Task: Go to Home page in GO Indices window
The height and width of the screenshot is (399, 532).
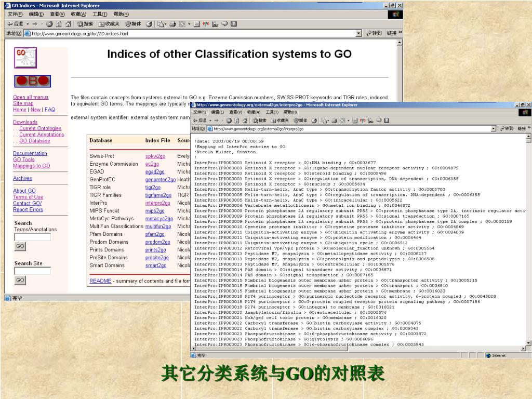Action: (x=68, y=24)
